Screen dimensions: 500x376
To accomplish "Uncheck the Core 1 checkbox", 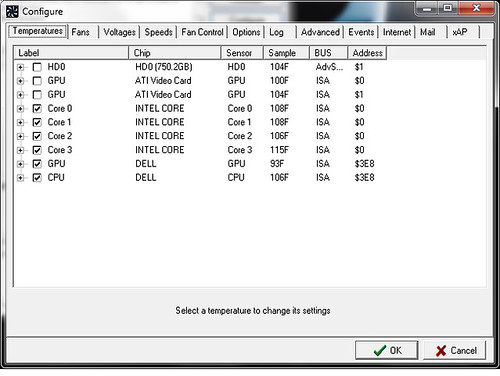I will tap(37, 122).
